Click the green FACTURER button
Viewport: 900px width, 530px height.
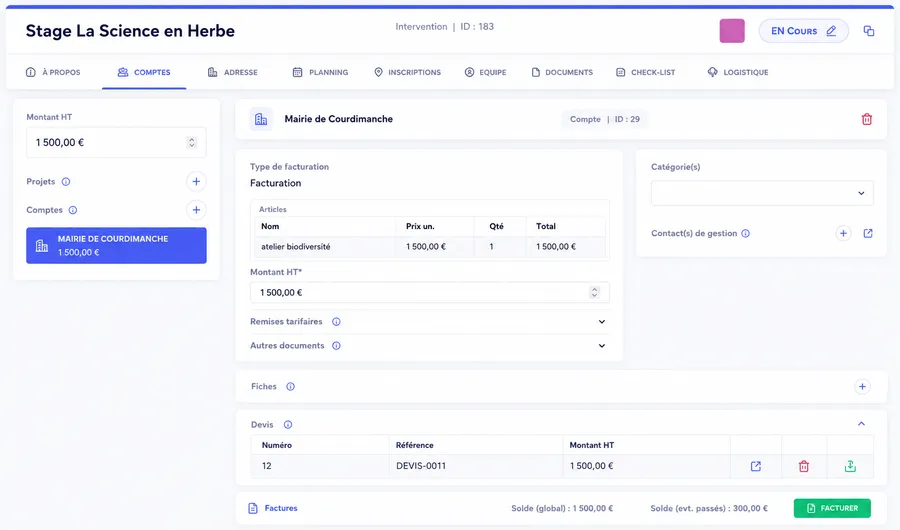(x=832, y=508)
